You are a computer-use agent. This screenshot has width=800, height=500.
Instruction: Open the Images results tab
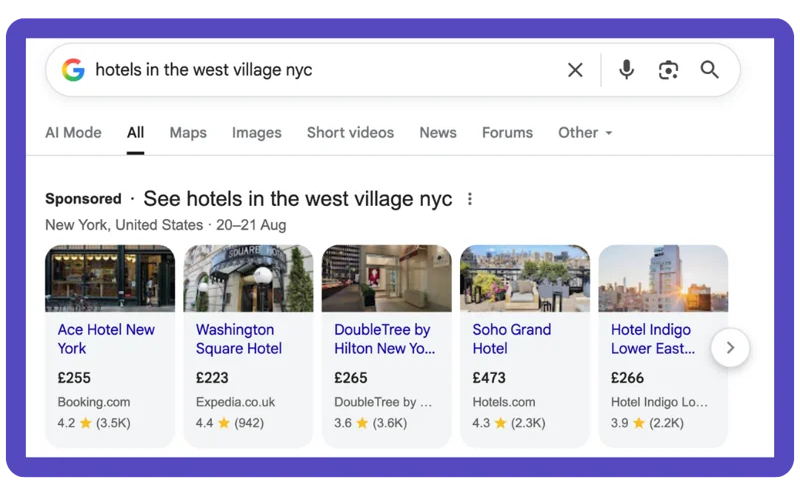(257, 132)
